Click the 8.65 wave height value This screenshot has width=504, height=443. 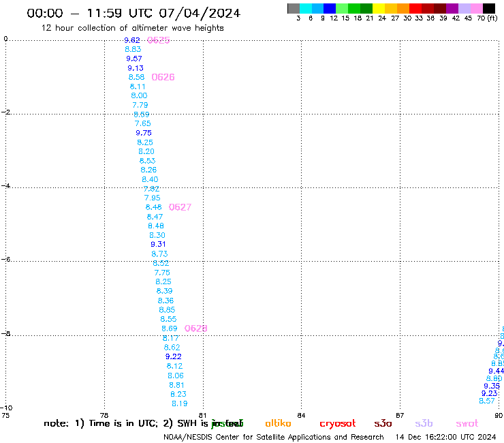(x=167, y=310)
